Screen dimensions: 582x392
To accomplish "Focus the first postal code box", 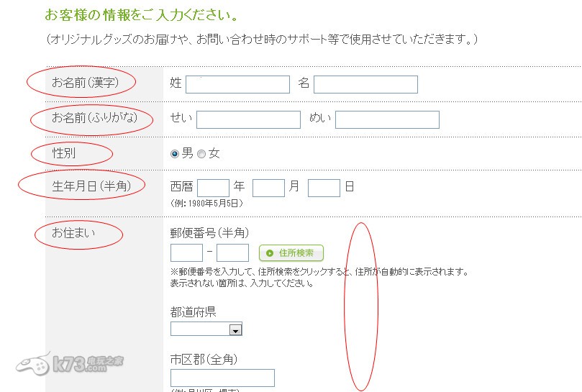I will tap(186, 253).
